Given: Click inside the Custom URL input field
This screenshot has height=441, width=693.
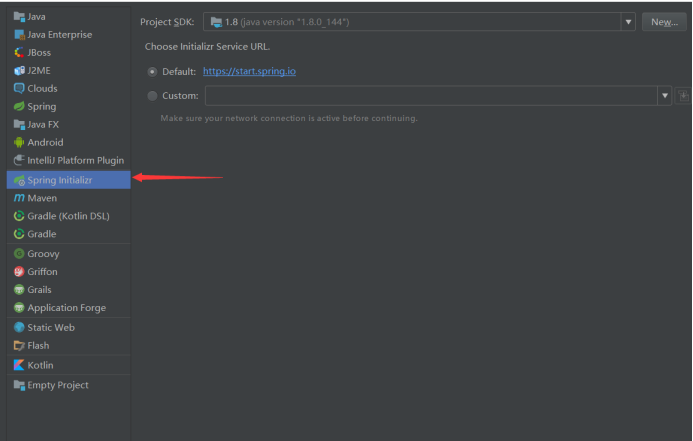Looking at the screenshot, I should tap(431, 95).
